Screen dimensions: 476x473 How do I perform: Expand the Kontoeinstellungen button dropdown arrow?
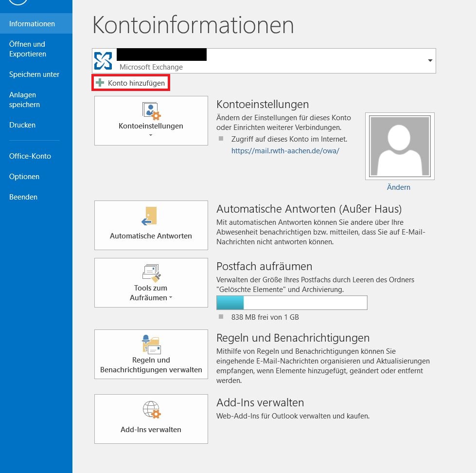(151, 135)
